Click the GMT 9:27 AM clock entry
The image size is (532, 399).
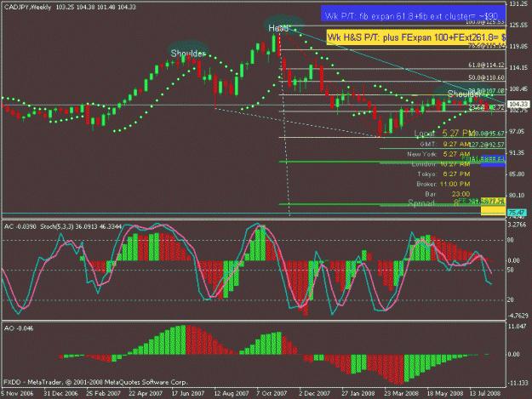coord(445,144)
